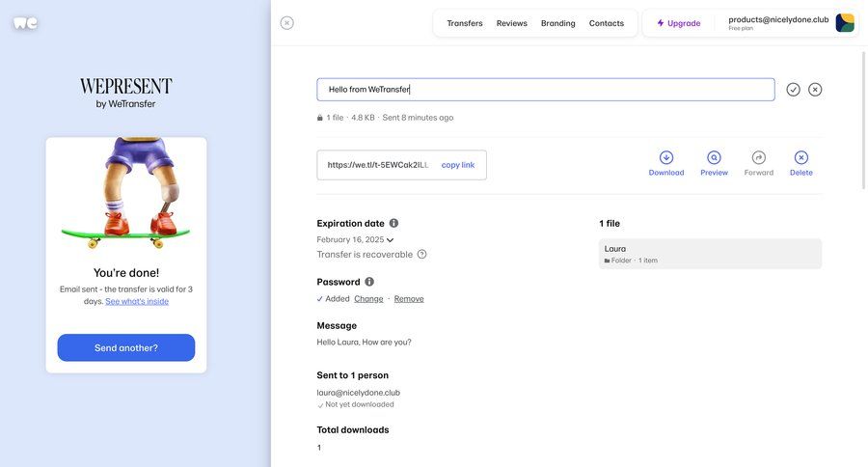Image resolution: width=868 pixels, height=467 pixels.
Task: Open the Contacts tab
Action: (607, 23)
